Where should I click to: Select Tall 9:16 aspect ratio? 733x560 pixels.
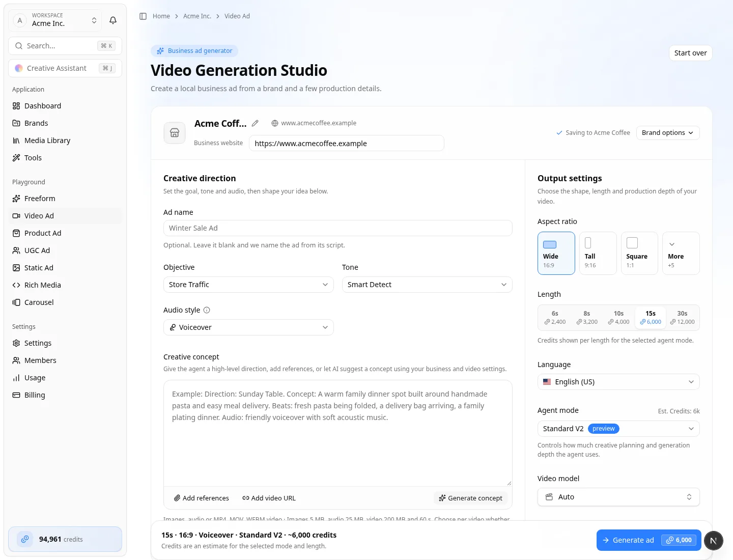pos(598,254)
